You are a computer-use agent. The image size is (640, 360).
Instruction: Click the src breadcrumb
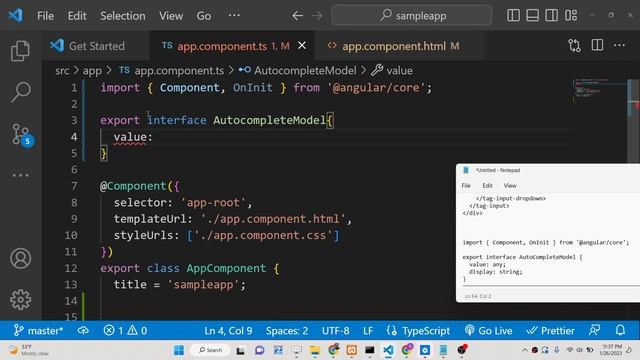point(62,71)
